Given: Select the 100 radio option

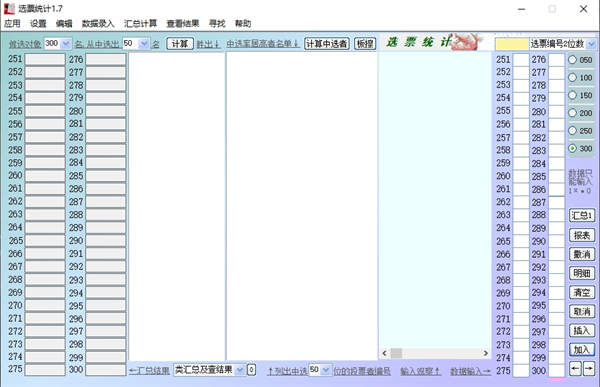Looking at the screenshot, I should tap(580, 78).
